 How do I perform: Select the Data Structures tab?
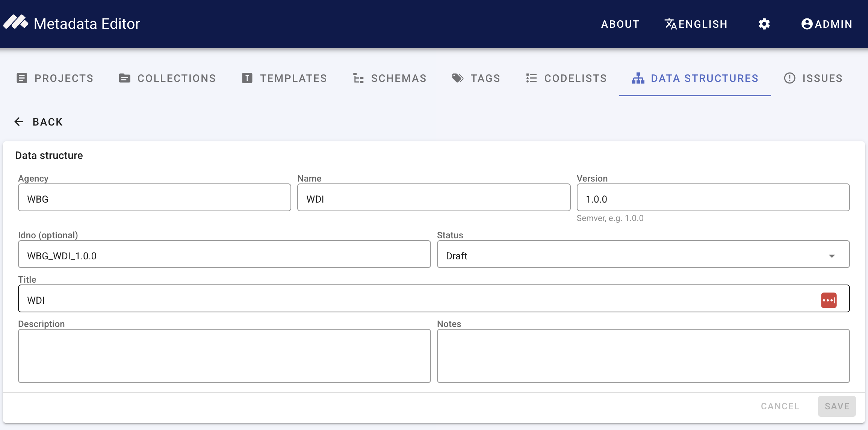(x=695, y=78)
